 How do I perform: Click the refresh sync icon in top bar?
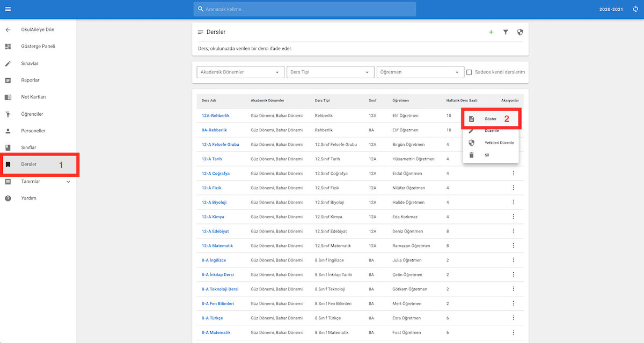pyautogui.click(x=635, y=9)
